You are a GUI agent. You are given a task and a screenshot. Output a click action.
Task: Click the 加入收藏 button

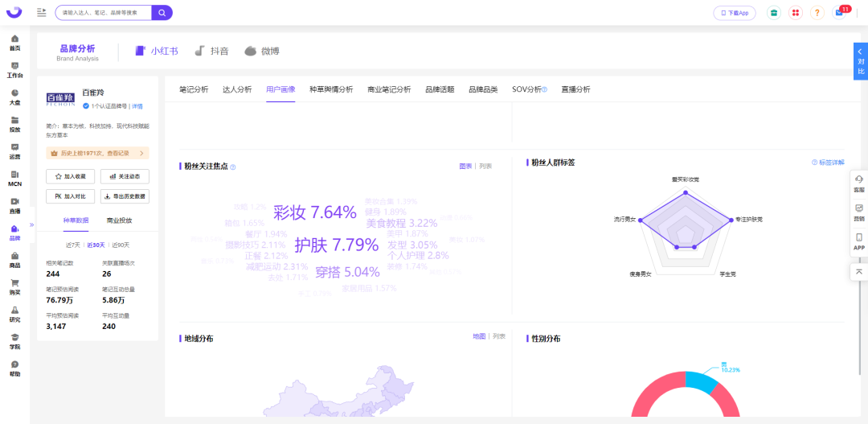pyautogui.click(x=70, y=176)
